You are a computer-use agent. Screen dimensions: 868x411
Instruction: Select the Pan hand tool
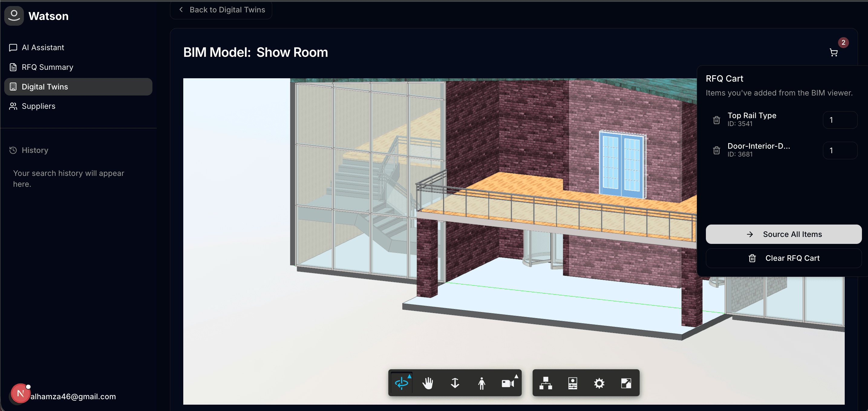[428, 383]
